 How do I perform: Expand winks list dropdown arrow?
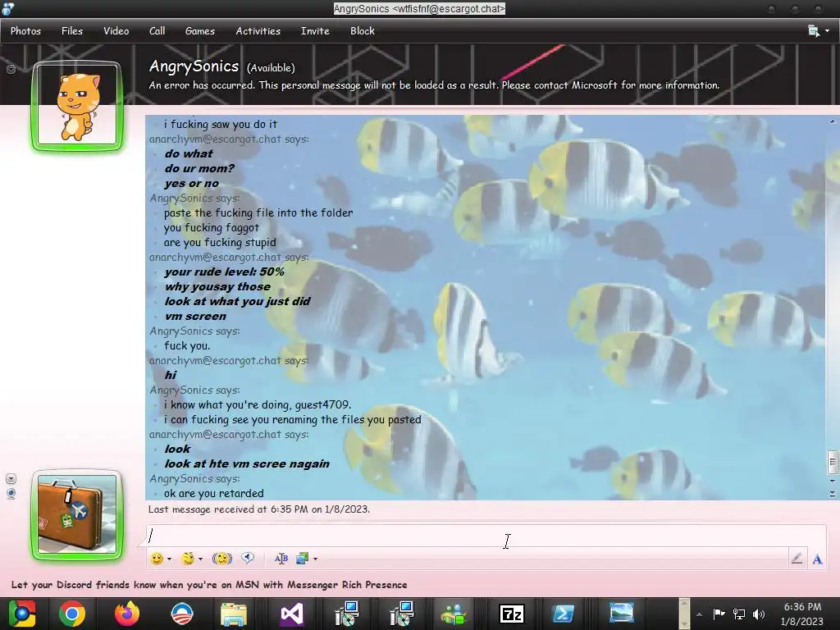tap(200, 559)
